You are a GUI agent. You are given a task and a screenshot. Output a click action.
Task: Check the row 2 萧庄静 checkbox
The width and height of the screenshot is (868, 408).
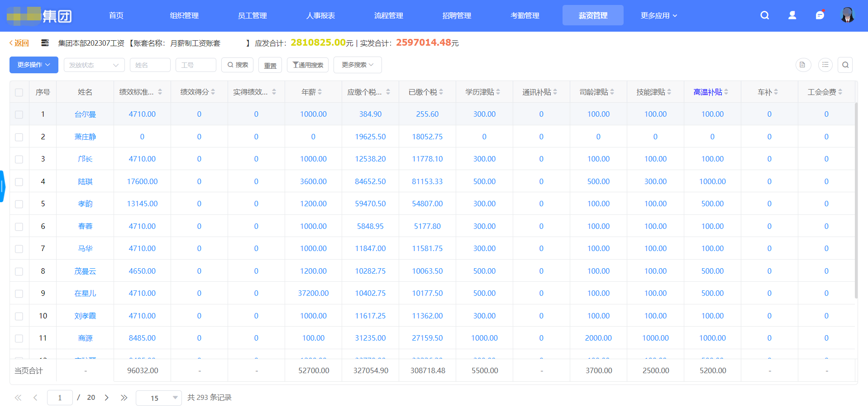click(x=19, y=137)
